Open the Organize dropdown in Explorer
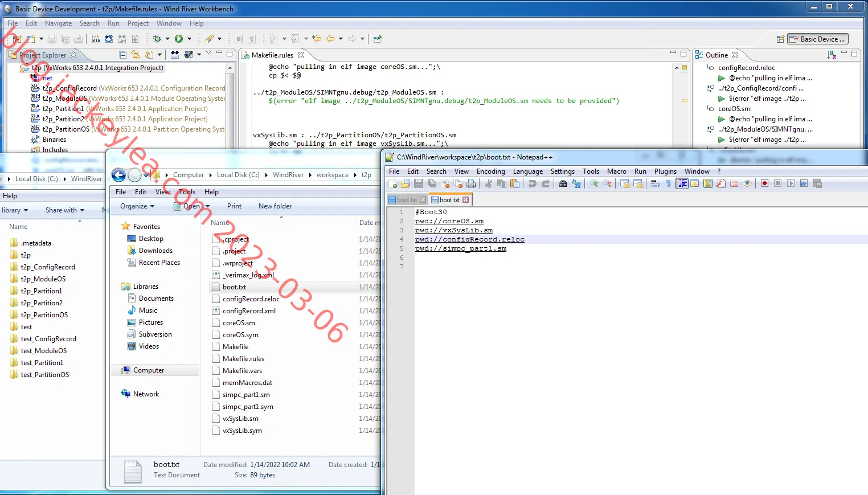The height and width of the screenshot is (495, 868). pos(137,206)
